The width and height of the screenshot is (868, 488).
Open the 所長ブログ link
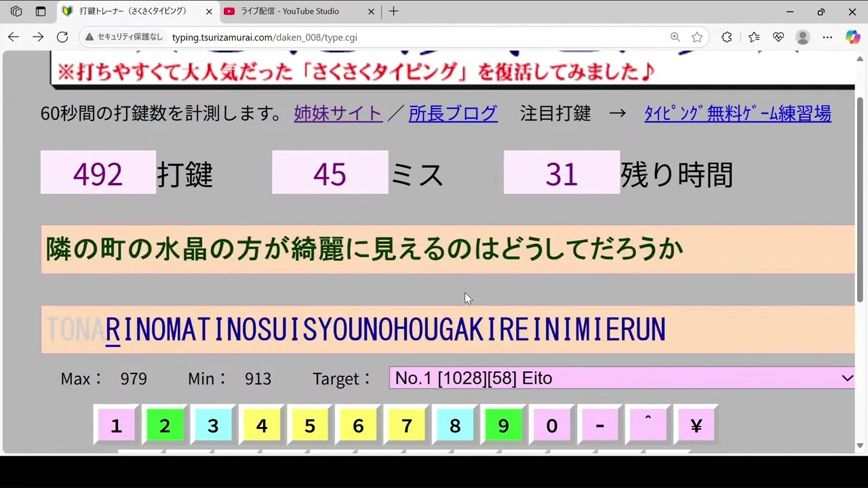[x=453, y=113]
